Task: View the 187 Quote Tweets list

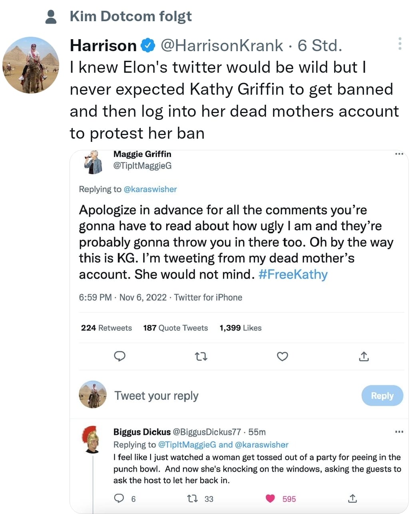Action: (175, 328)
